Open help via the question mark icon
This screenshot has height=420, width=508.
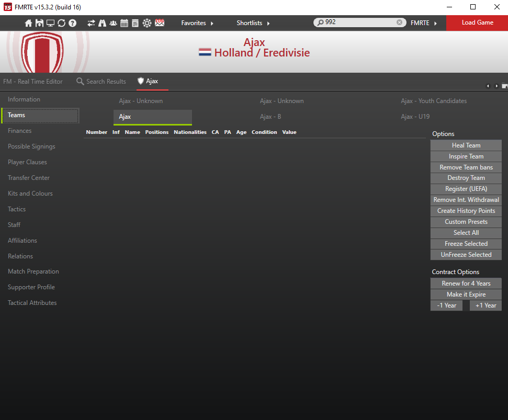click(x=72, y=23)
